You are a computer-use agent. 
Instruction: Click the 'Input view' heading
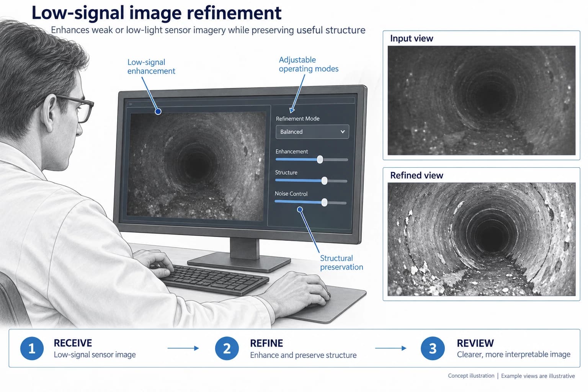(412, 38)
